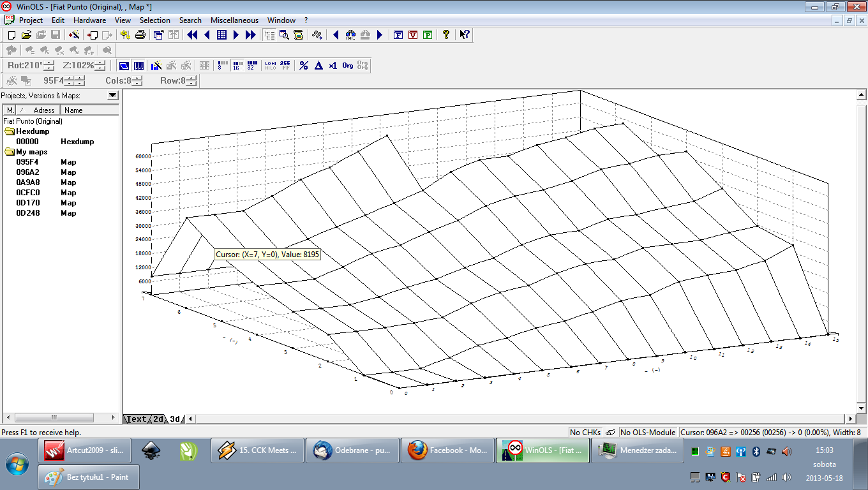Toggle the 32-bit data width button
This screenshot has height=490, width=868.
tap(251, 65)
